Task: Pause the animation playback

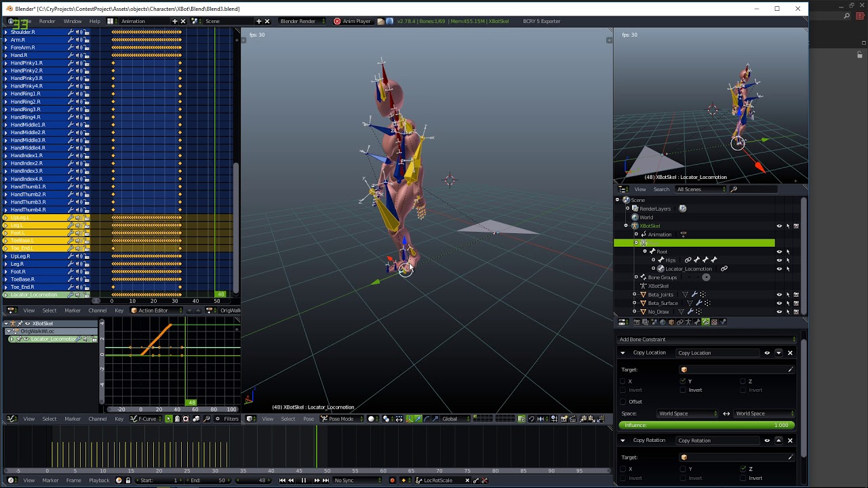Action: (303, 481)
